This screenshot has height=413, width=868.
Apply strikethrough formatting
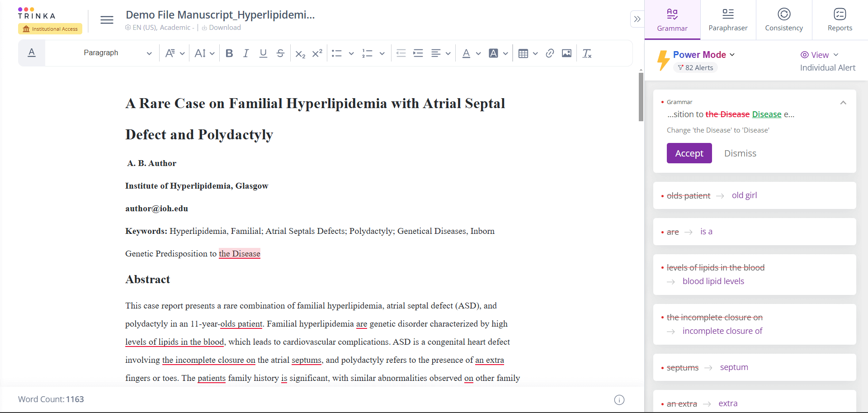tap(280, 53)
